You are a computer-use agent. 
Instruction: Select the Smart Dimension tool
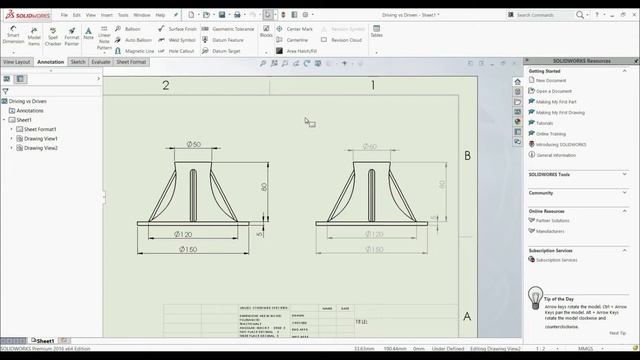point(13,35)
